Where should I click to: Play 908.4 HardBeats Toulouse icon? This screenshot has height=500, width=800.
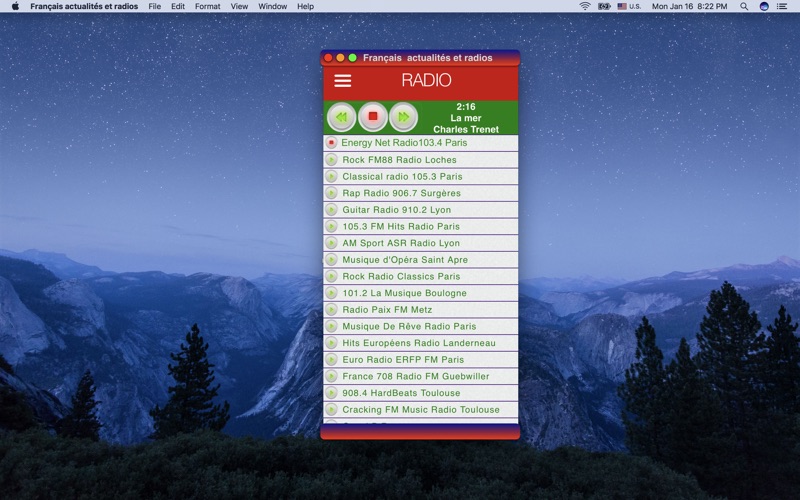click(x=331, y=393)
